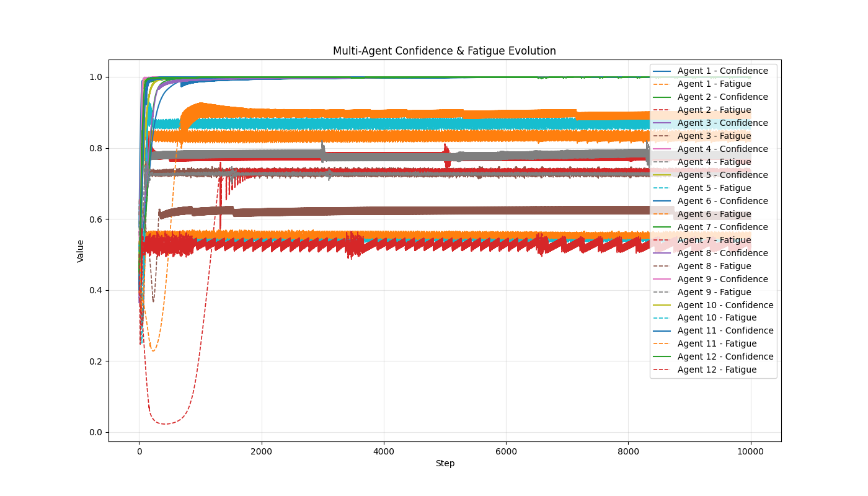Image resolution: width=868 pixels, height=496 pixels.
Task: Click the chart title "Multi-Agent Confidence & Fatigue Evolution"
Action: pyautogui.click(x=444, y=51)
